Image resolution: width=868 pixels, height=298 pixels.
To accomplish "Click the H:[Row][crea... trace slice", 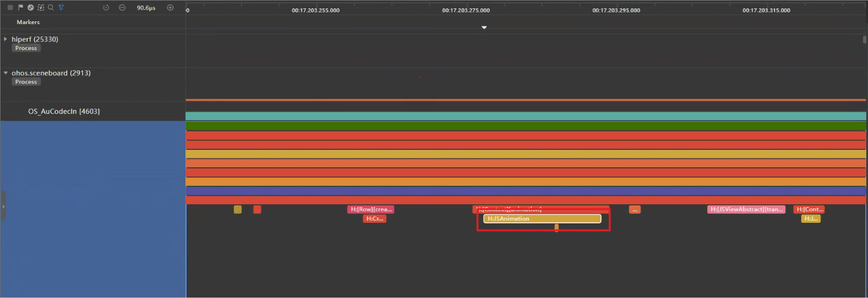I will click(371, 209).
